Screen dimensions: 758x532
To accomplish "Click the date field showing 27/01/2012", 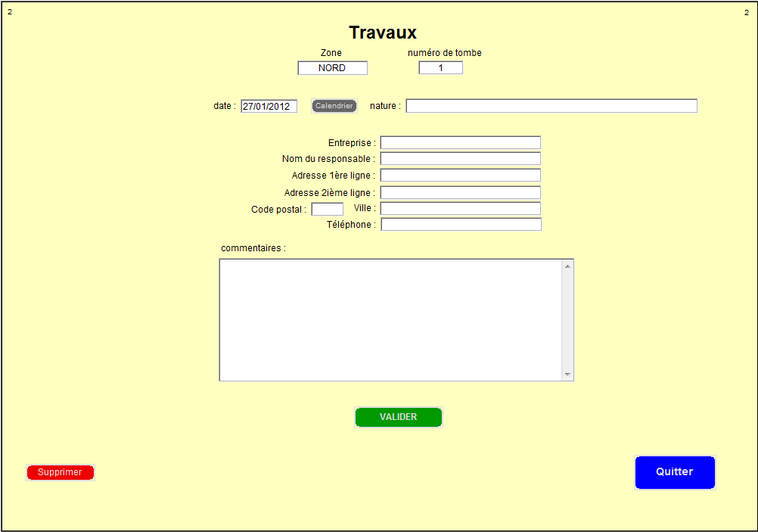I will (269, 107).
